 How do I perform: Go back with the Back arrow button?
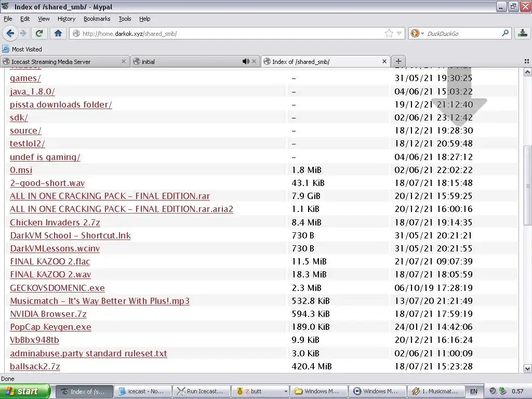click(x=10, y=33)
